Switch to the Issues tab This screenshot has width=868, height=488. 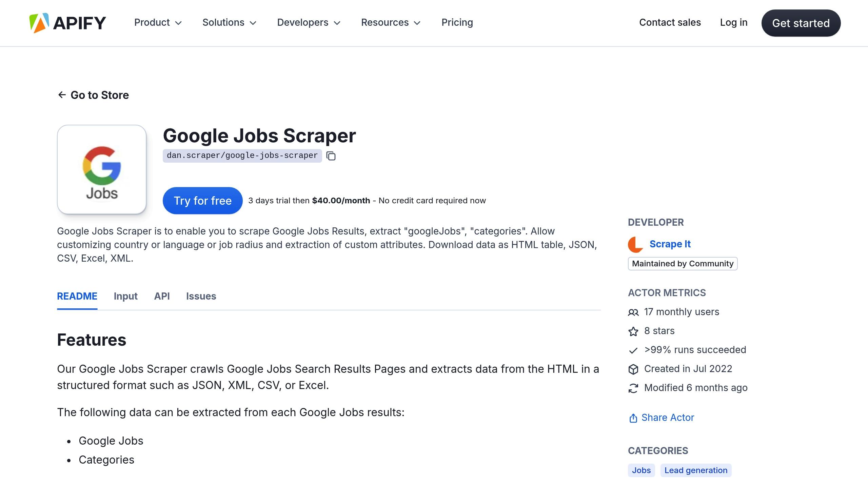point(201,296)
